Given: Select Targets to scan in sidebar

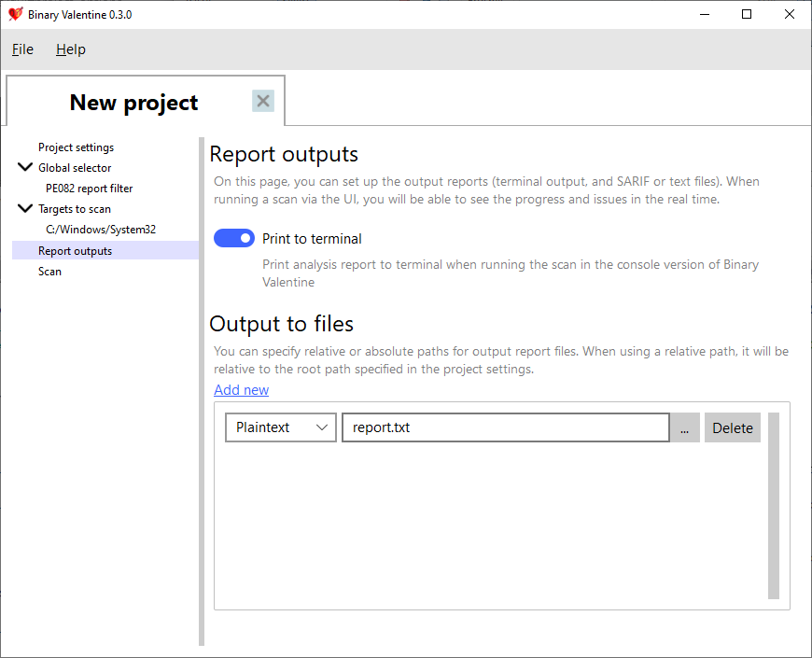Looking at the screenshot, I should tap(75, 209).
